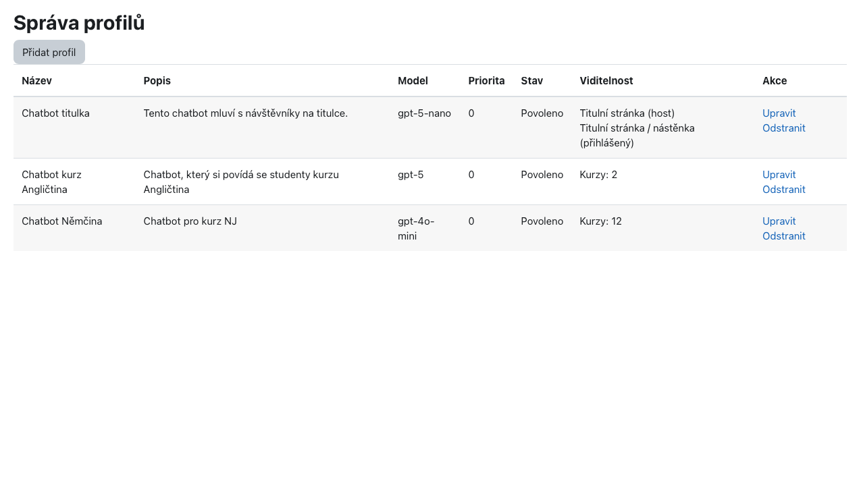Click the Název column header

click(36, 81)
